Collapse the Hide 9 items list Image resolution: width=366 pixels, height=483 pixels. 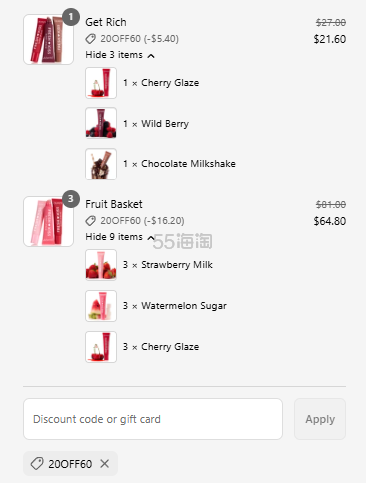[120, 237]
